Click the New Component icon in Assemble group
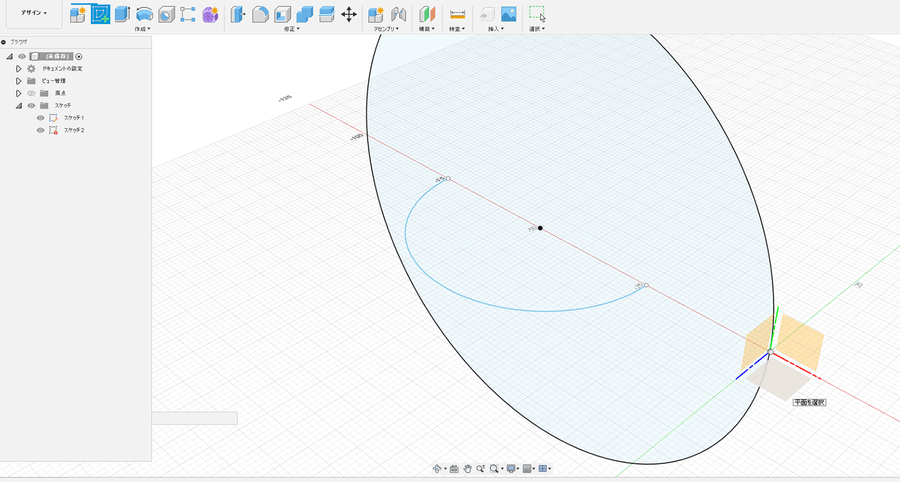Viewport: 900px width, 482px height. (x=376, y=14)
